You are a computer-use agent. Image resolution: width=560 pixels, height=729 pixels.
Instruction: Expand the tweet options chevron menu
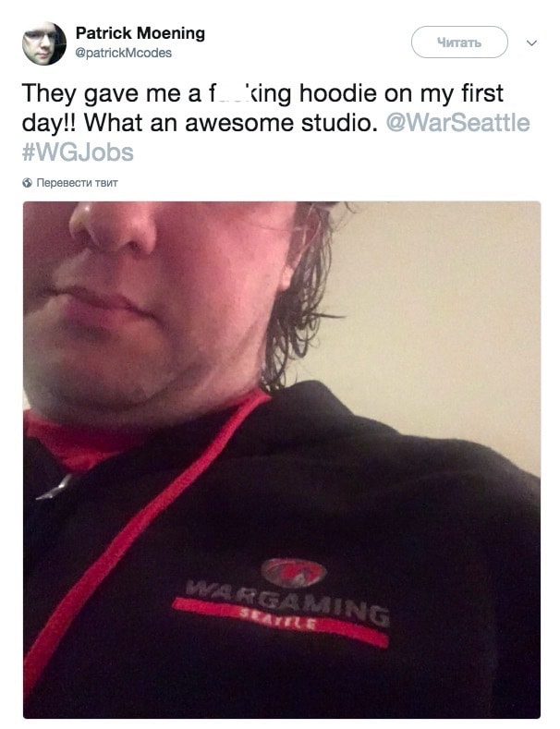[531, 43]
